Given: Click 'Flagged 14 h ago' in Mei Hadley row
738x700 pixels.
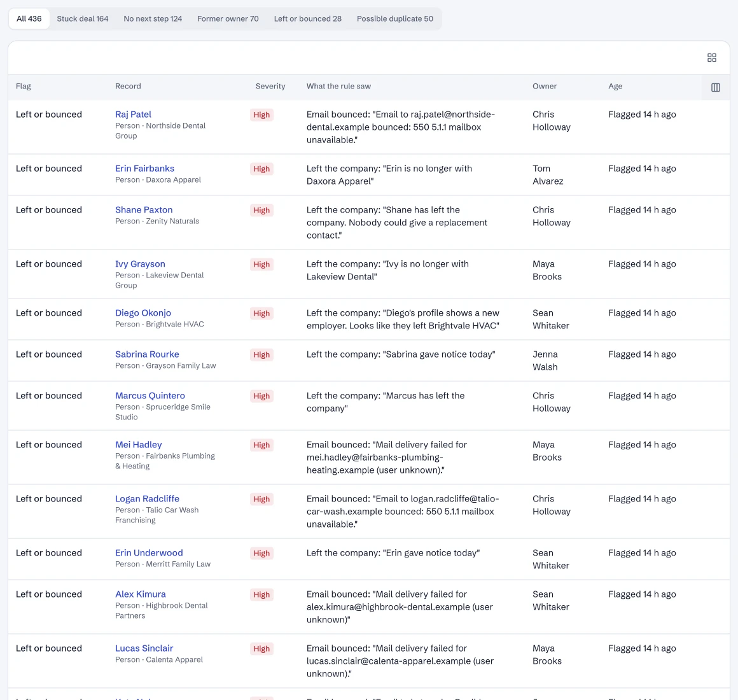Looking at the screenshot, I should click(x=642, y=445).
